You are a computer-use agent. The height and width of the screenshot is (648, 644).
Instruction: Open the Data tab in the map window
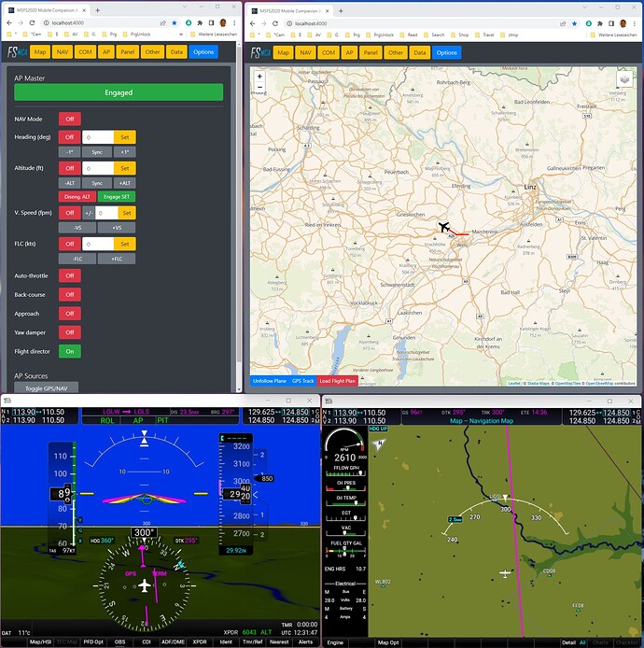(420, 52)
